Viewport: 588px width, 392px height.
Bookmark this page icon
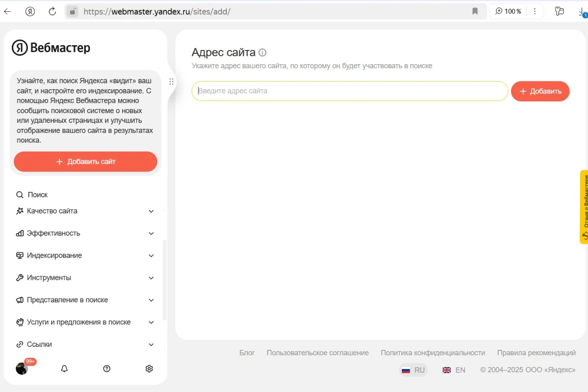[x=475, y=11]
